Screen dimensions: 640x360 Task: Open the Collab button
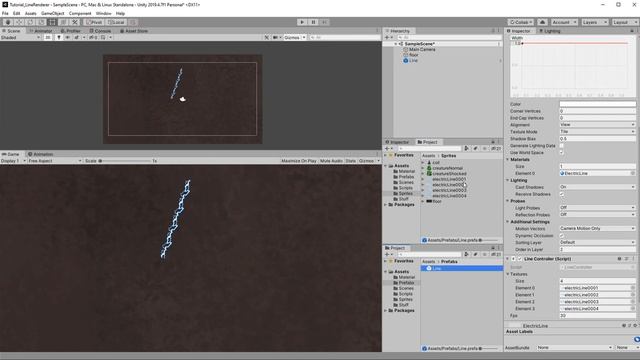[x=521, y=22]
